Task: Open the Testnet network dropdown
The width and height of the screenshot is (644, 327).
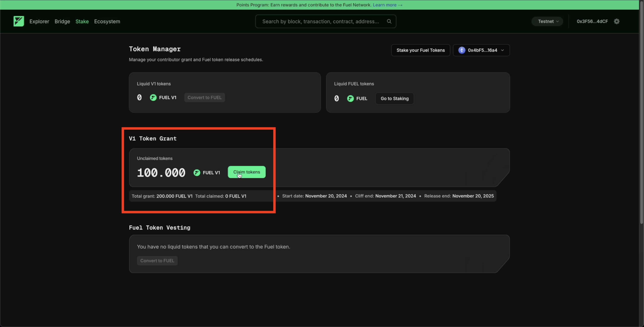Action: point(547,21)
